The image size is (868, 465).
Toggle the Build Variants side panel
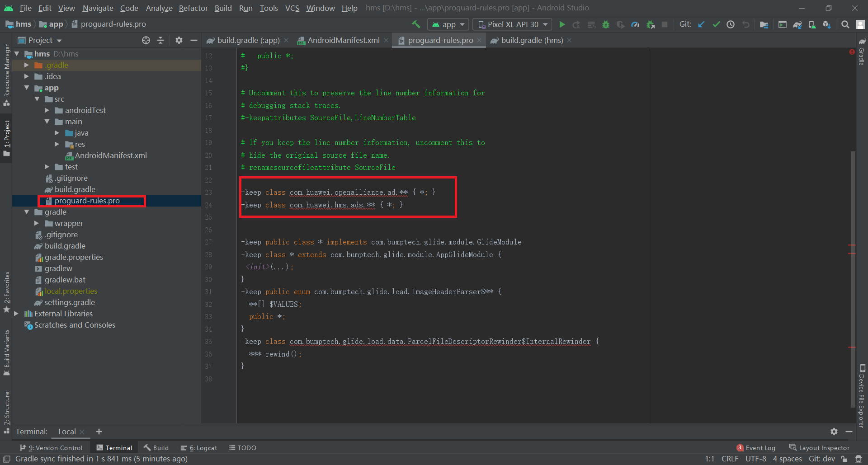pyautogui.click(x=6, y=353)
